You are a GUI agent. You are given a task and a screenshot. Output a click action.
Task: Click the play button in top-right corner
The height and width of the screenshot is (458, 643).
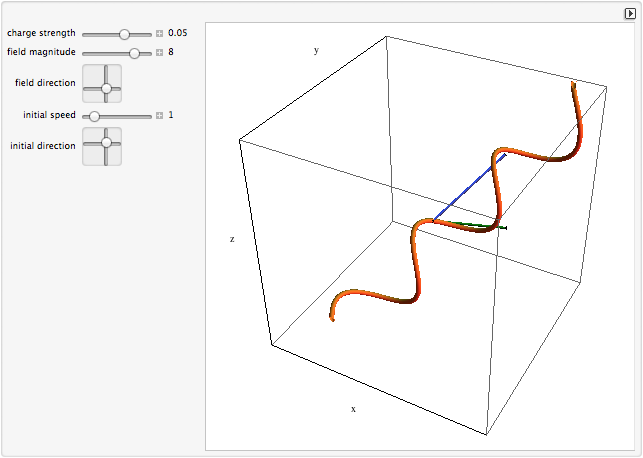[x=630, y=14]
